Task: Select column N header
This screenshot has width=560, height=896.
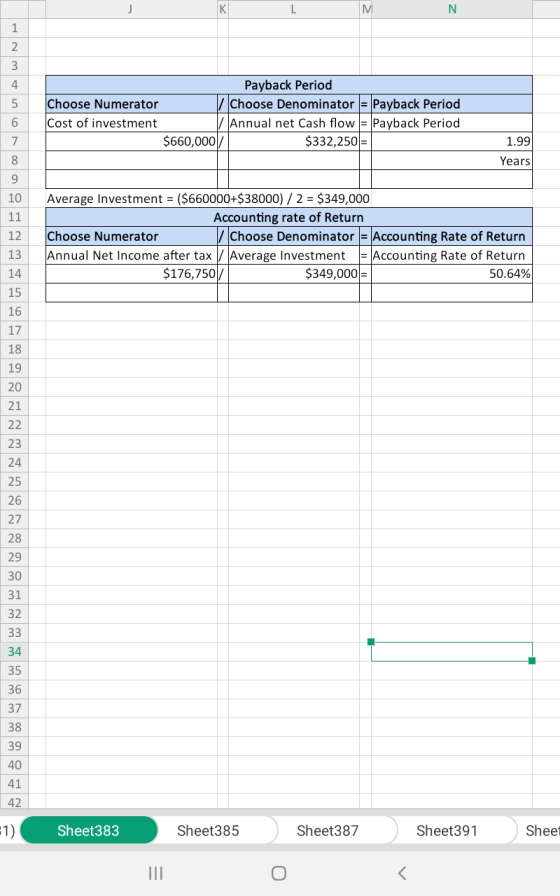Action: (x=452, y=9)
